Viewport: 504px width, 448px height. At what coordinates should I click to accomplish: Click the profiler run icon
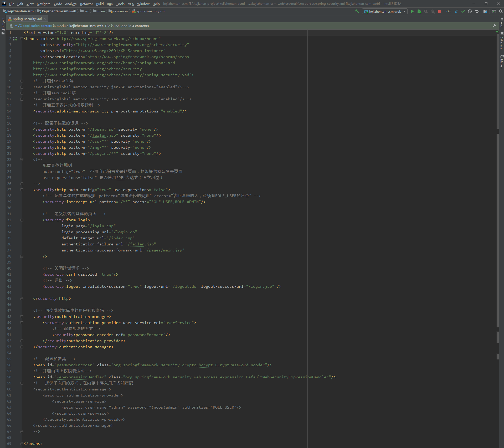[x=433, y=11]
